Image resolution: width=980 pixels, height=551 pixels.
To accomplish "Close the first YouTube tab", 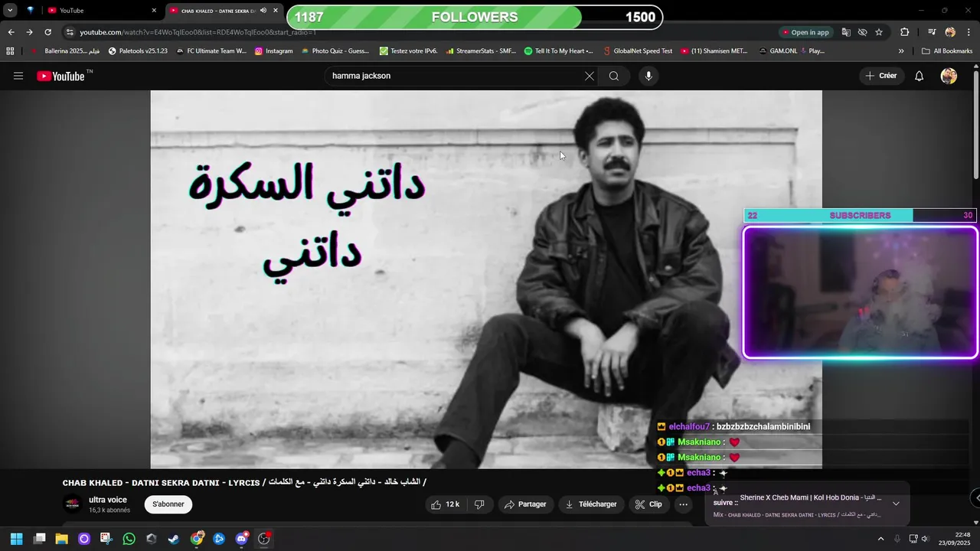I will pyautogui.click(x=153, y=11).
